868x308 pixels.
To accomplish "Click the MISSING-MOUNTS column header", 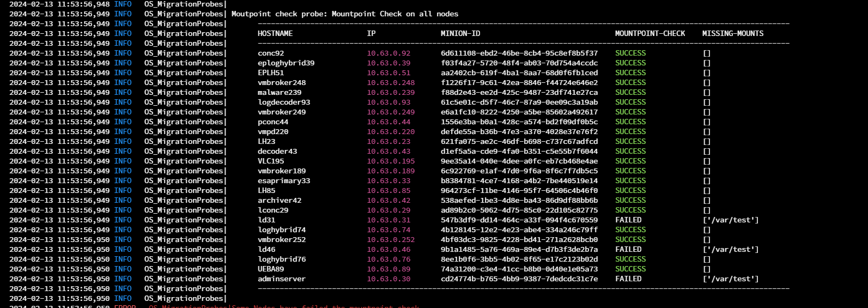I will tap(733, 33).
